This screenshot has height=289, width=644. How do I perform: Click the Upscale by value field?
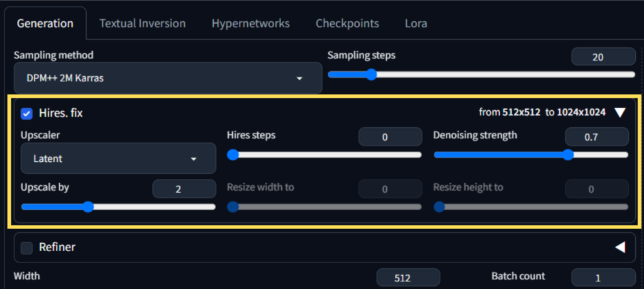pyautogui.click(x=184, y=188)
